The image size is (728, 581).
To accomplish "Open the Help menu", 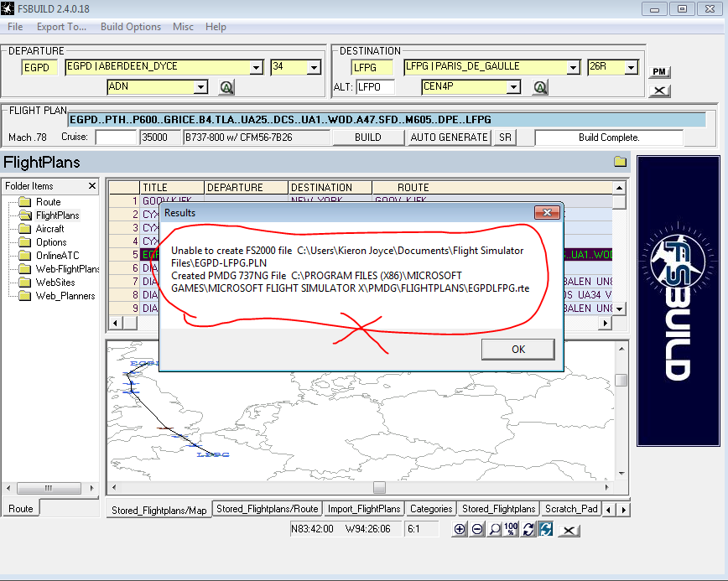I will (216, 27).
